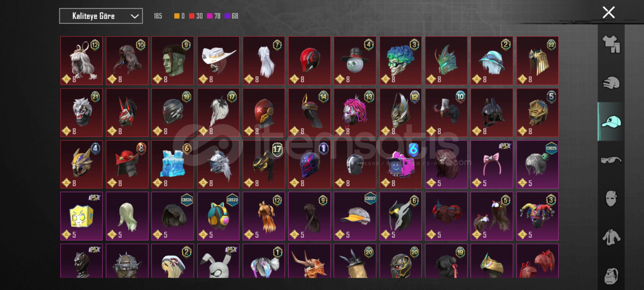Select the orange visor cap item
The height and width of the screenshot is (290, 644).
pos(355,216)
